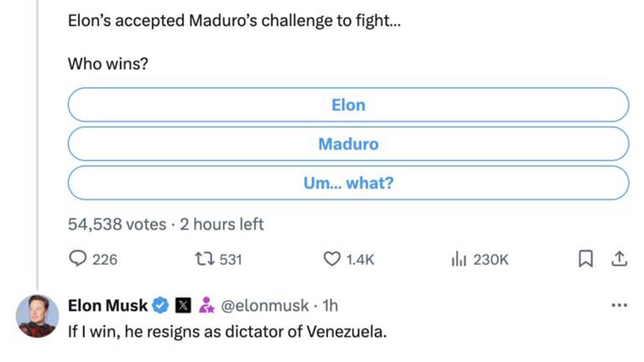The image size is (644, 362).
Task: Click the 226 replies count
Action: pos(106,259)
